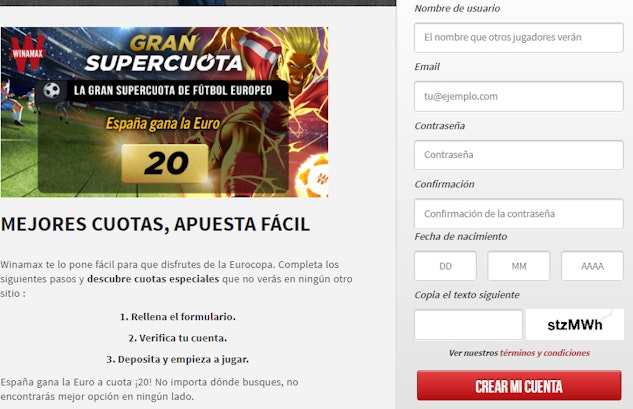Screen dimensions: 633x409
Task: Click the MM month of birth field
Action: [x=519, y=266]
